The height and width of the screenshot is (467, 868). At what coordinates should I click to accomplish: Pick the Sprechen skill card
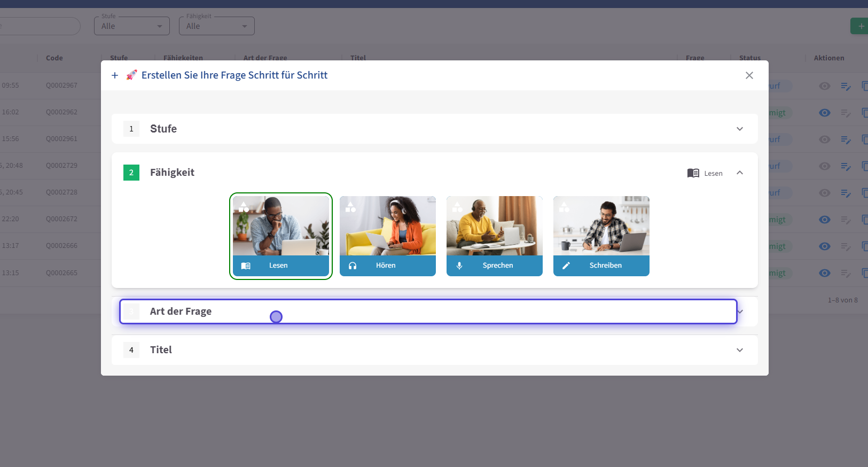(x=494, y=236)
